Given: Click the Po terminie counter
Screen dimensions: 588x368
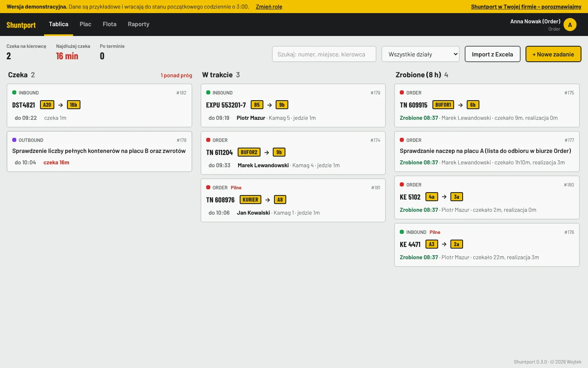Looking at the screenshot, I should (112, 52).
